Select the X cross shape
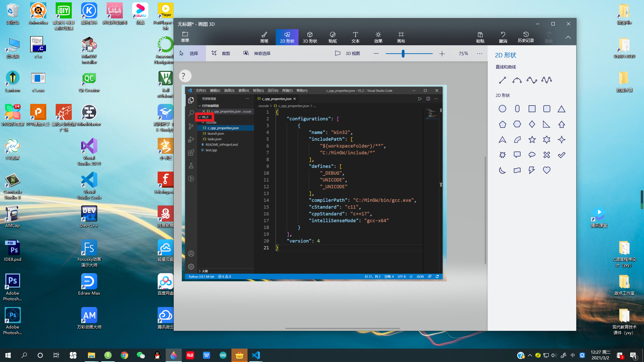Image resolution: width=644 pixels, height=362 pixels. (547, 155)
